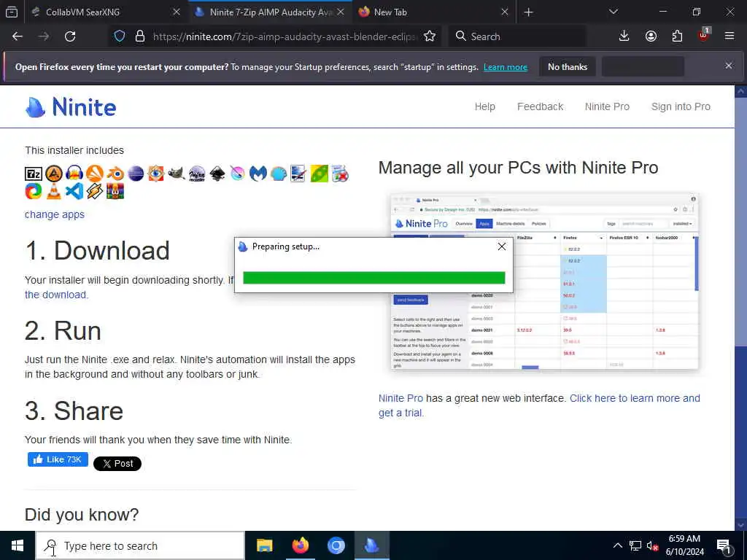Click the WinRAR app icon
Screen dimensions: 747x560
[115, 191]
